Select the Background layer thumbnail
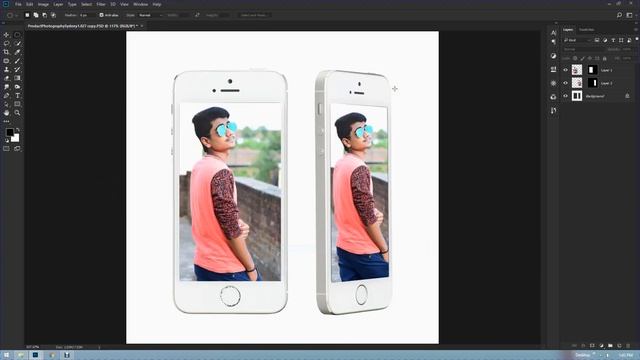The image size is (640, 360). click(x=577, y=96)
